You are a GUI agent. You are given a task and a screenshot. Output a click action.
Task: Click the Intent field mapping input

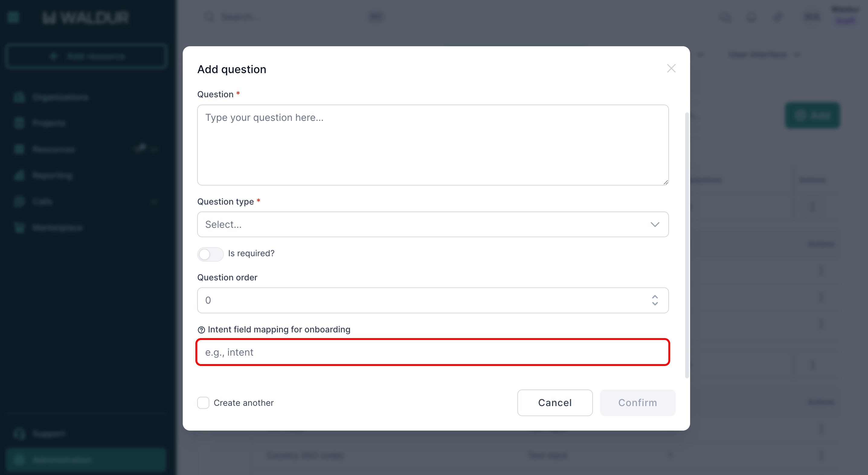pos(433,352)
